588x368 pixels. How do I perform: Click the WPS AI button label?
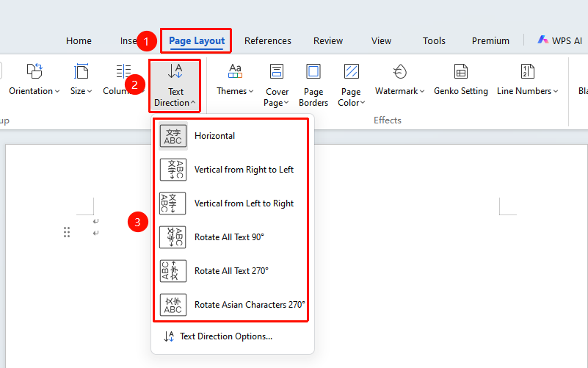click(567, 41)
